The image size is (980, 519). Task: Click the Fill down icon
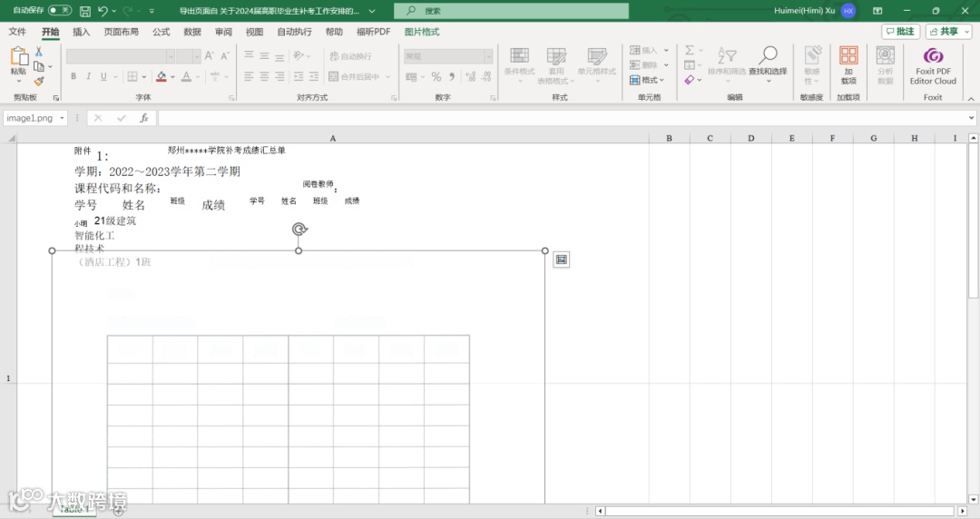click(x=690, y=65)
